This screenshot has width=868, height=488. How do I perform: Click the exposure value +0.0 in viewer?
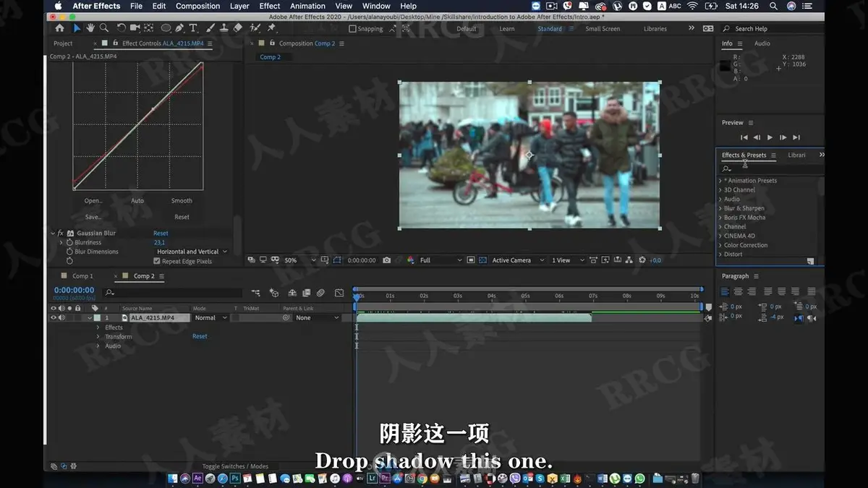coord(655,260)
